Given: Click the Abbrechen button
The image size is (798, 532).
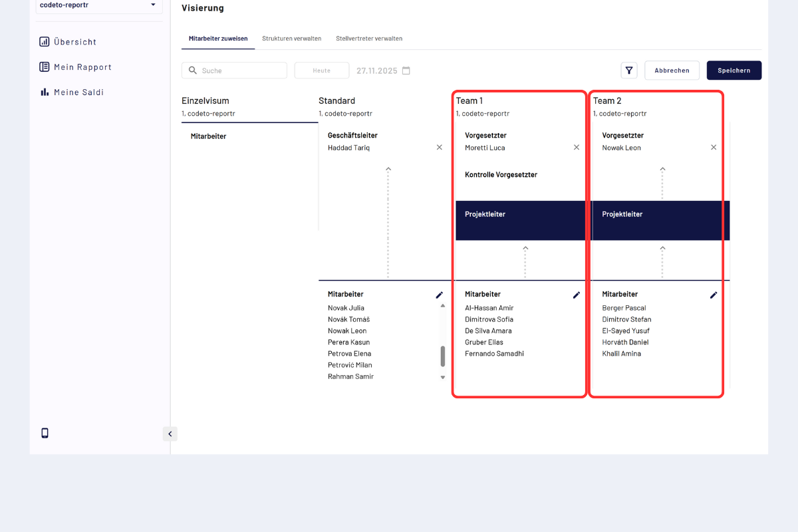Looking at the screenshot, I should (672, 70).
